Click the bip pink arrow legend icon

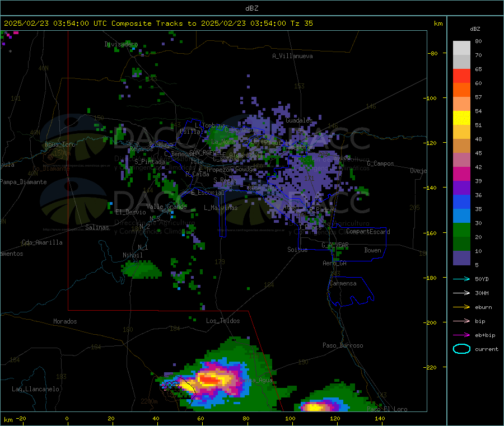point(461,321)
